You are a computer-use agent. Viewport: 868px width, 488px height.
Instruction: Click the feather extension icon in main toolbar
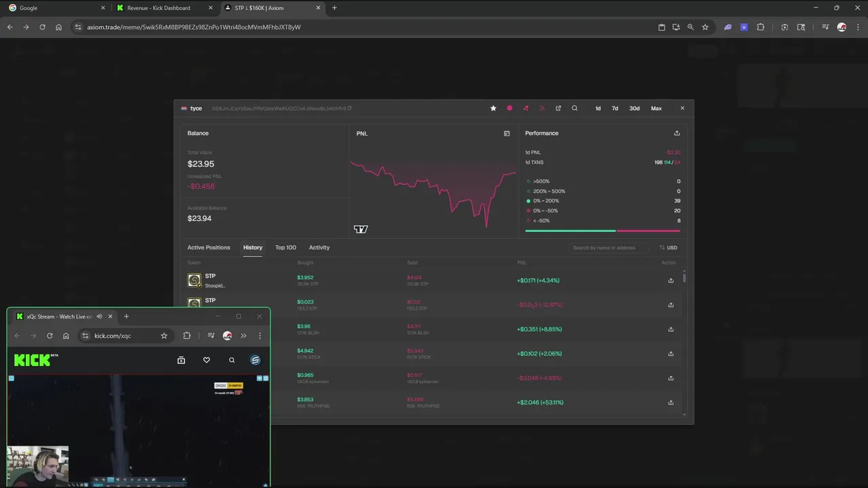[x=728, y=27]
